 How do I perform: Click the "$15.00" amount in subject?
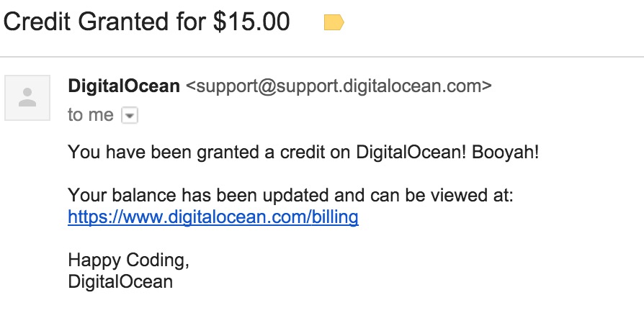(x=251, y=22)
